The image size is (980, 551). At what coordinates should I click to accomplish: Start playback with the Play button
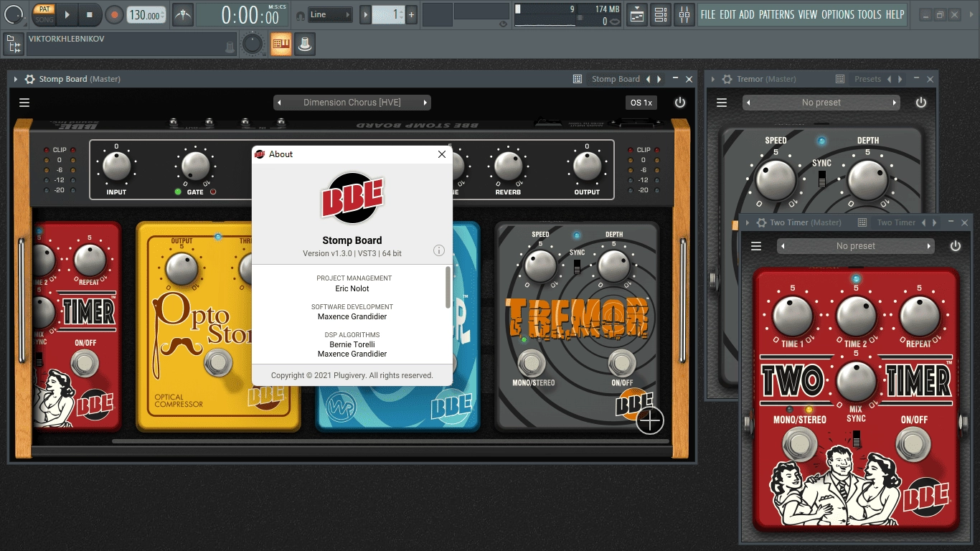coord(67,14)
